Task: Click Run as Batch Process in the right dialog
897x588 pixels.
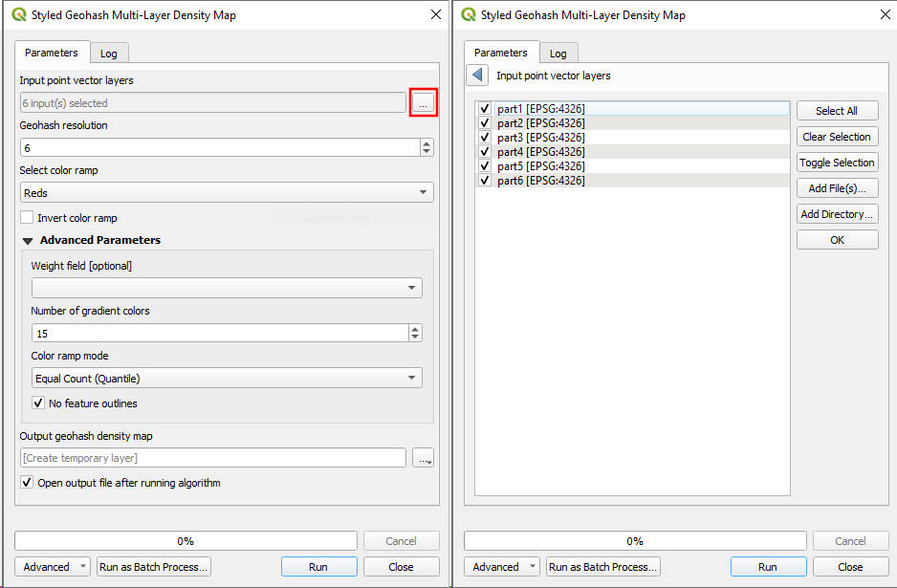Action: pos(603,566)
